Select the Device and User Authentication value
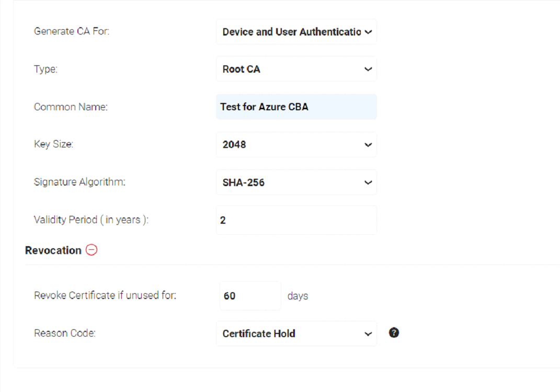This screenshot has width=560, height=392. tap(282, 31)
